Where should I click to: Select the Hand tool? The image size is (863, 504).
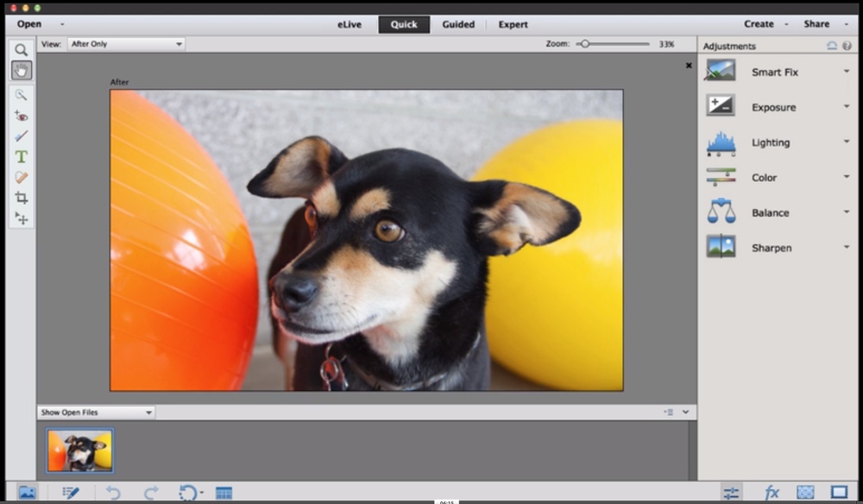pos(22,71)
